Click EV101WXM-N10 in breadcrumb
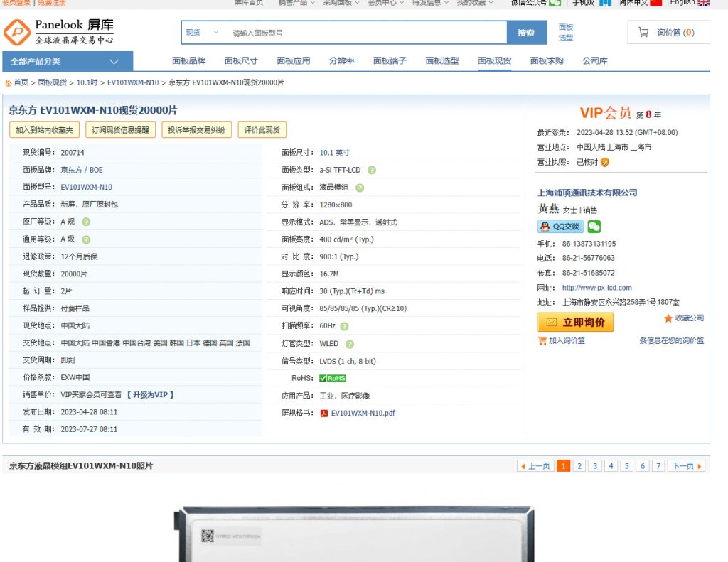 click(x=133, y=82)
